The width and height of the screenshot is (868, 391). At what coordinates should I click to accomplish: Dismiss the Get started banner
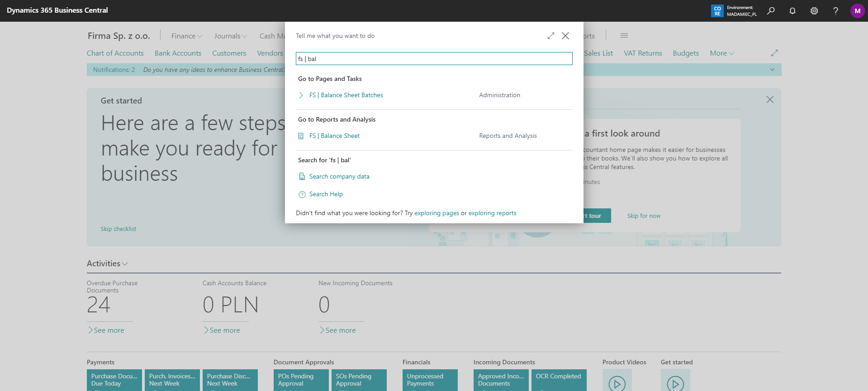coord(770,99)
